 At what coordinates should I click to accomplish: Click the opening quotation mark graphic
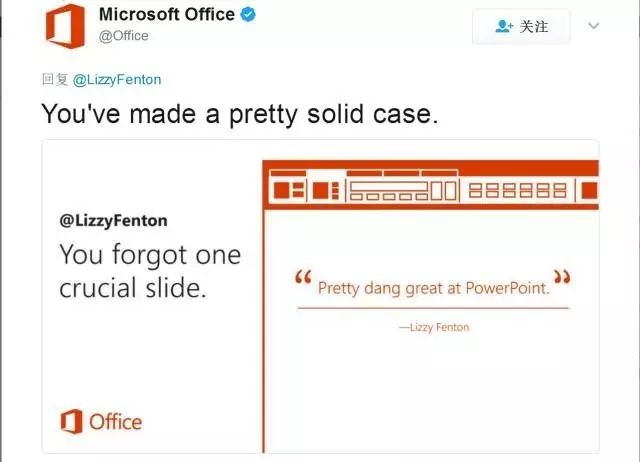[303, 277]
